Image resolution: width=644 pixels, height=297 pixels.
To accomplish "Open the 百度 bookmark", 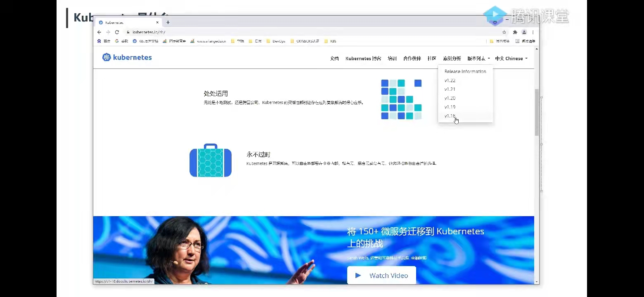I will 104,41.
